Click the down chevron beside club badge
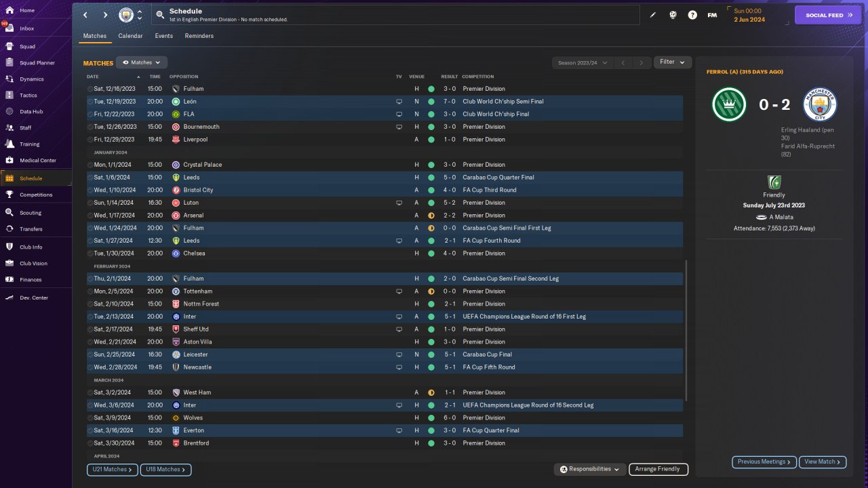 139,18
